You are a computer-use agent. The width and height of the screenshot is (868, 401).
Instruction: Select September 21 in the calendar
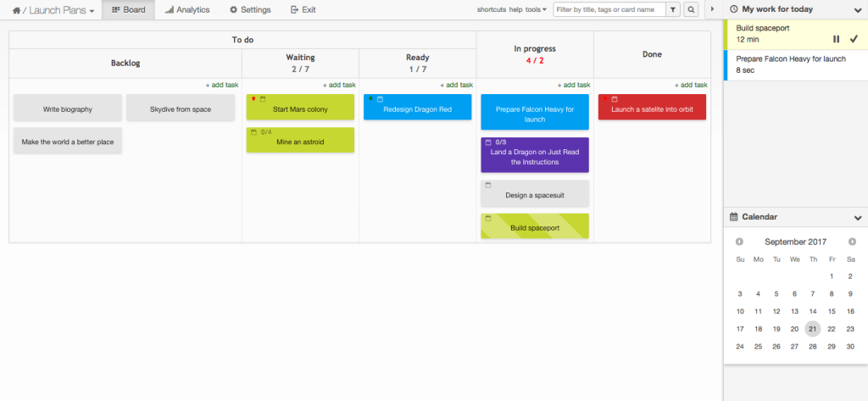pos(813,329)
